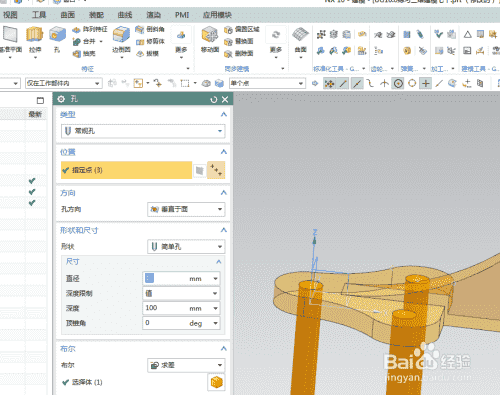Select the 抽壳 shell tool

(84, 53)
